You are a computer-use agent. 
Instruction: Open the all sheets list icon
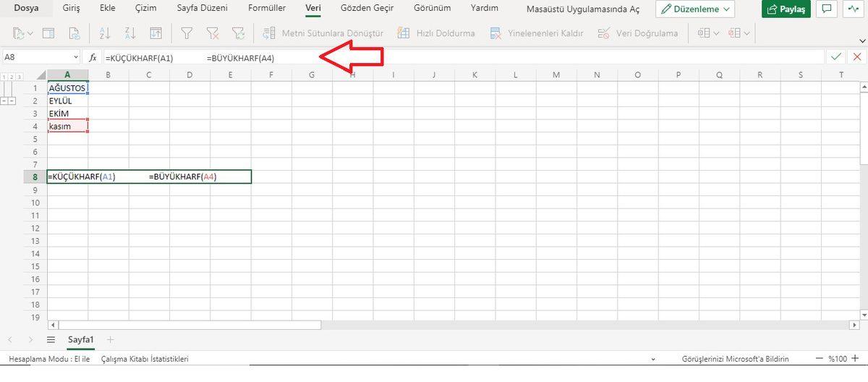(x=51, y=339)
